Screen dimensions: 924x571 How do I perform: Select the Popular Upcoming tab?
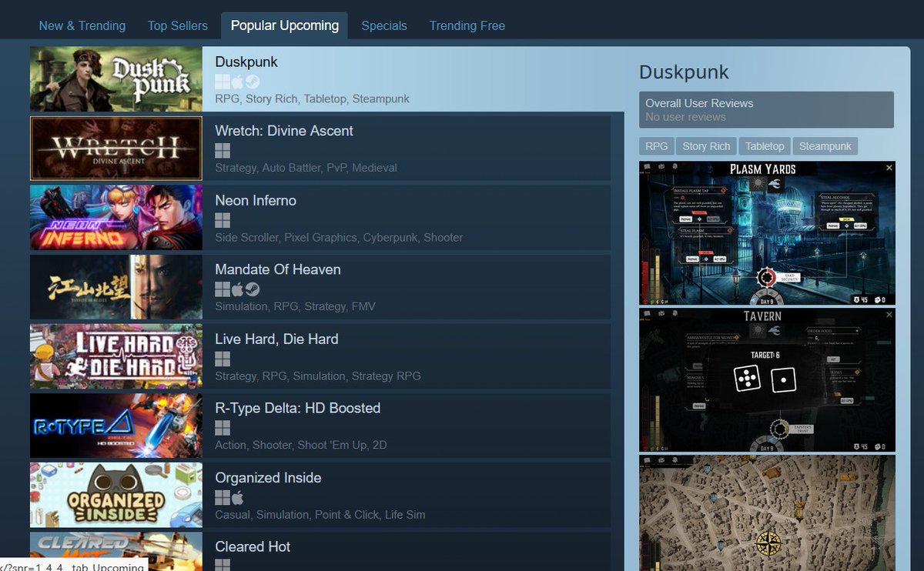[285, 25]
